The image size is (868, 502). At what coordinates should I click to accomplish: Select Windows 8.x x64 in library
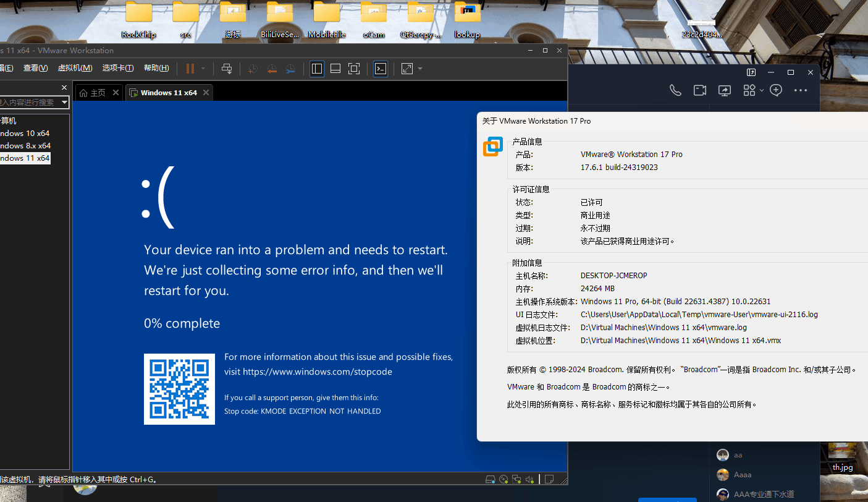25,146
